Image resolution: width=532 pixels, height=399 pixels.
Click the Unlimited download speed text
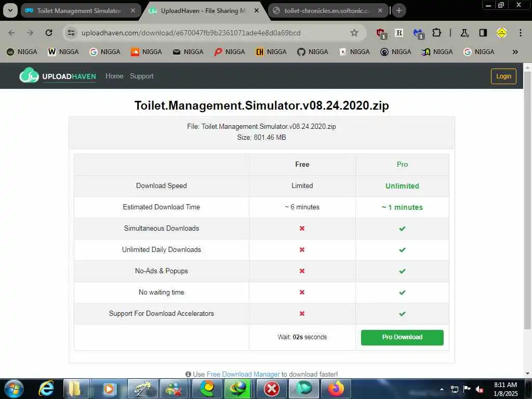pos(402,186)
